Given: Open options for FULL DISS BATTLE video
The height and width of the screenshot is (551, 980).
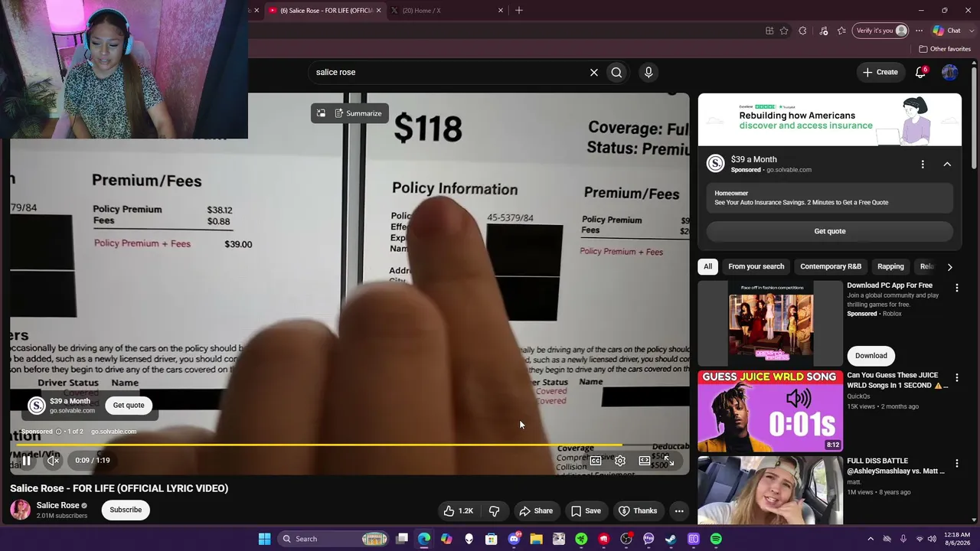Looking at the screenshot, I should [956, 464].
